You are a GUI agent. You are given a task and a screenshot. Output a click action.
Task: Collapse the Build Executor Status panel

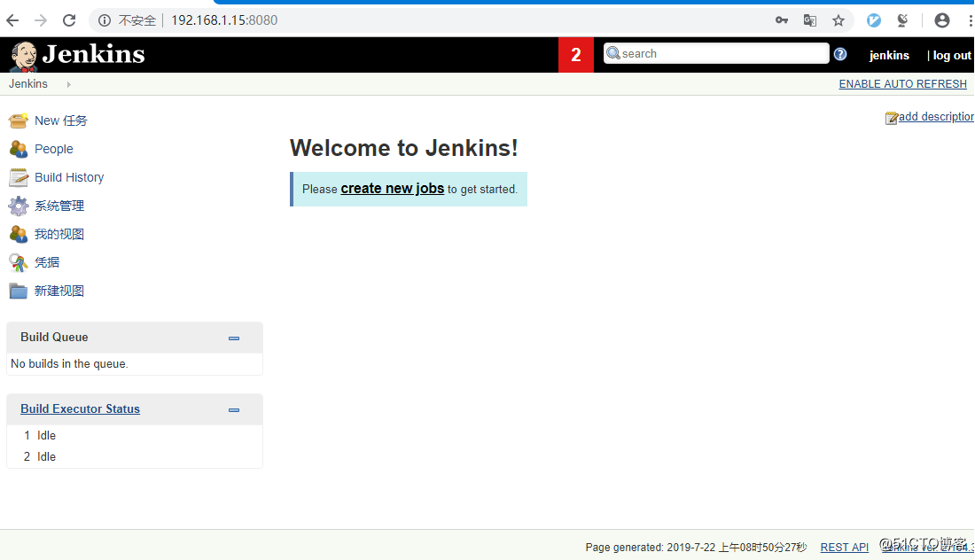pos(234,410)
